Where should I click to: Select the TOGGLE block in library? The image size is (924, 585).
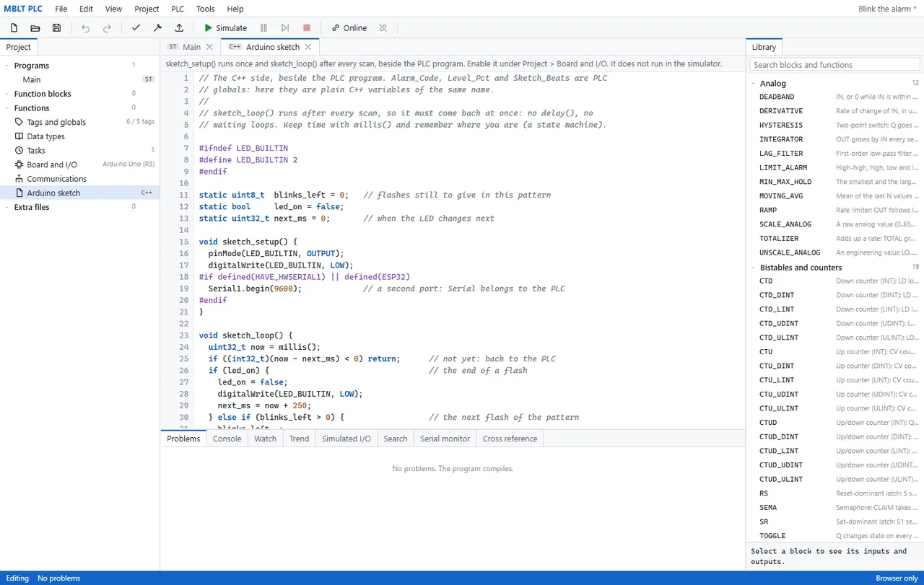tap(834, 536)
